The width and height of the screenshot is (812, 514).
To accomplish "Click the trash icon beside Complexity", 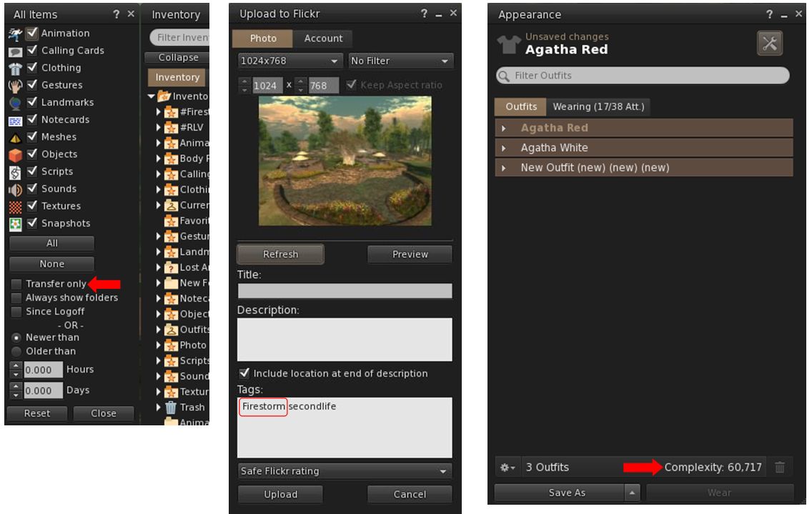I will (779, 468).
